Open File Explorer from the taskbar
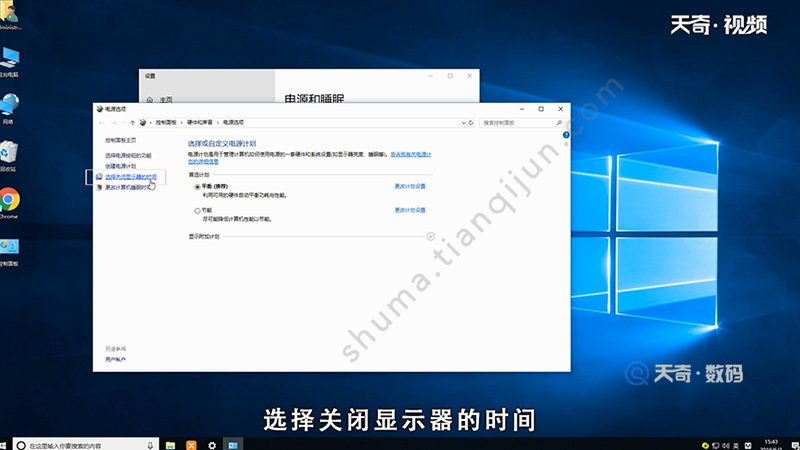Image resolution: width=800 pixels, height=450 pixels. pyautogui.click(x=170, y=445)
